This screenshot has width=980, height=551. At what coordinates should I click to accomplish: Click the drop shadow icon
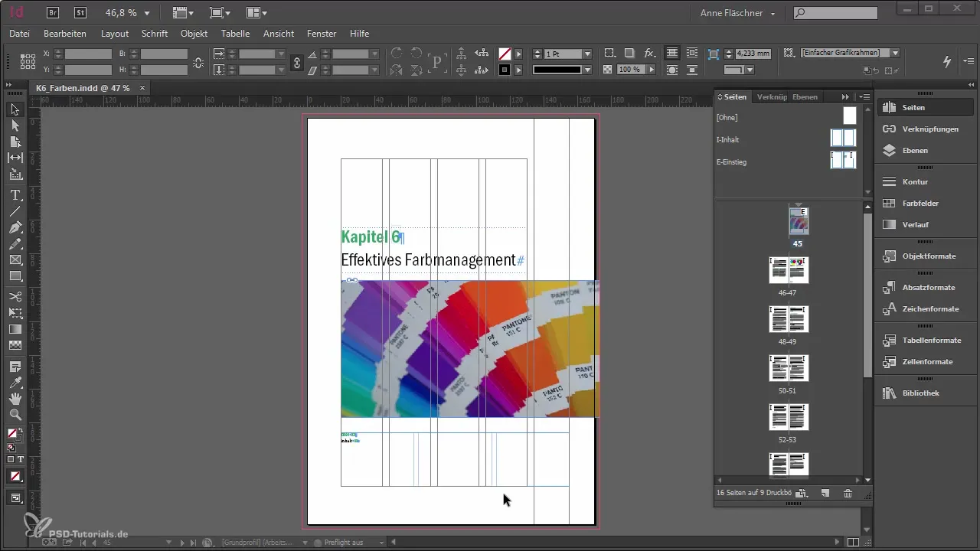click(x=629, y=54)
